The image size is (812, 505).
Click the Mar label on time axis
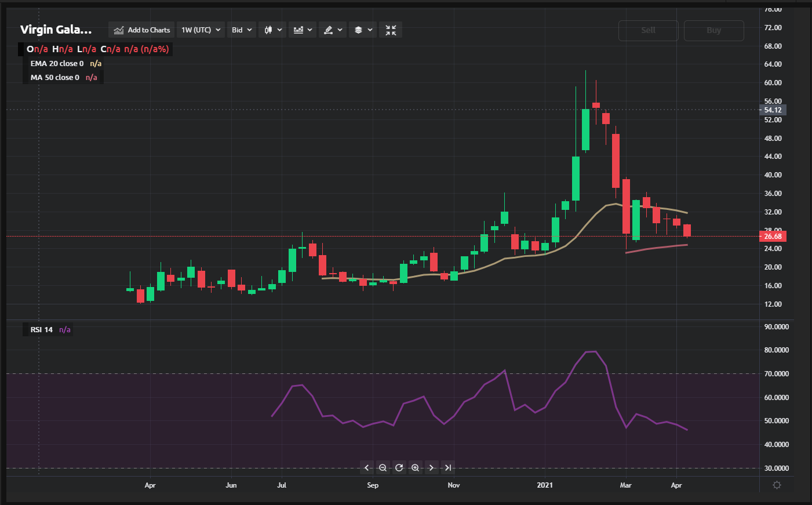coord(625,485)
